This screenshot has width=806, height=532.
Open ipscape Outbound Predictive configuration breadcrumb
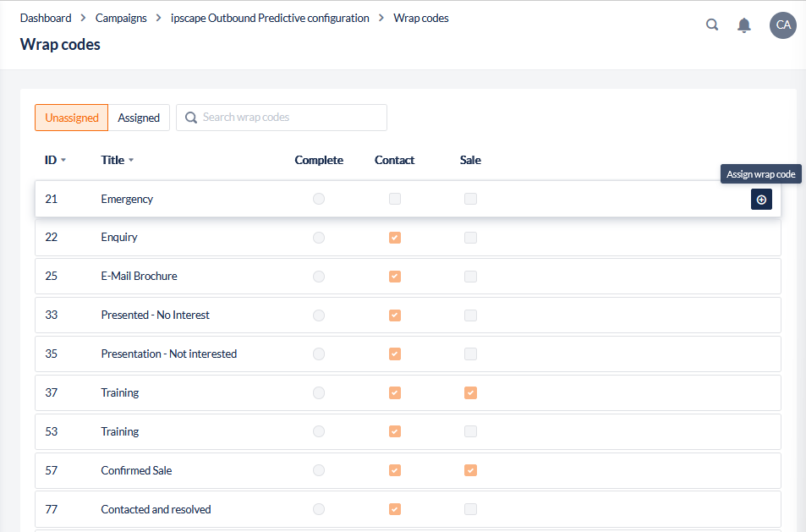pyautogui.click(x=270, y=18)
